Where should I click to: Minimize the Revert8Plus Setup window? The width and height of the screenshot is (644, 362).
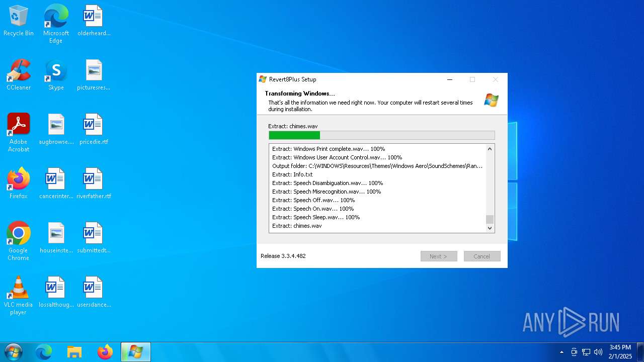tap(450, 79)
